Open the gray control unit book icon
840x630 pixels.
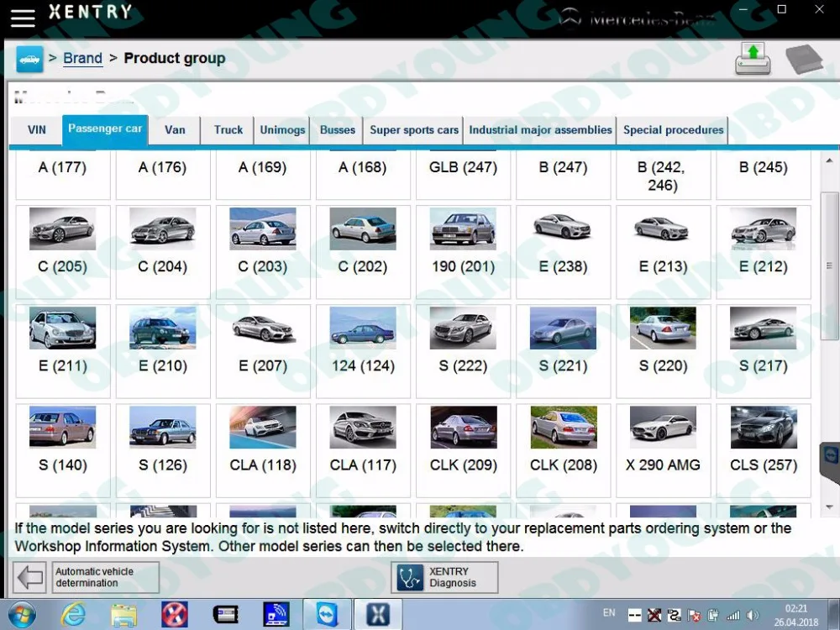[x=804, y=59]
